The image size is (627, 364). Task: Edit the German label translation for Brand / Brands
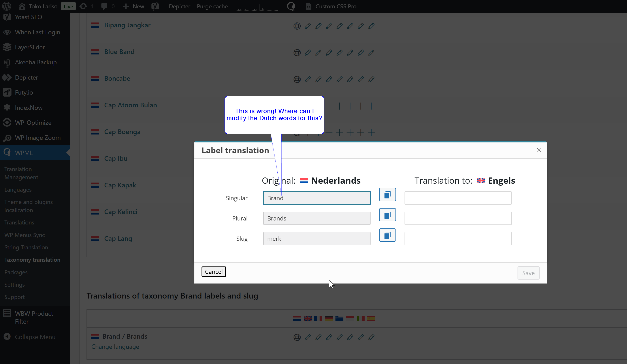[329, 337]
